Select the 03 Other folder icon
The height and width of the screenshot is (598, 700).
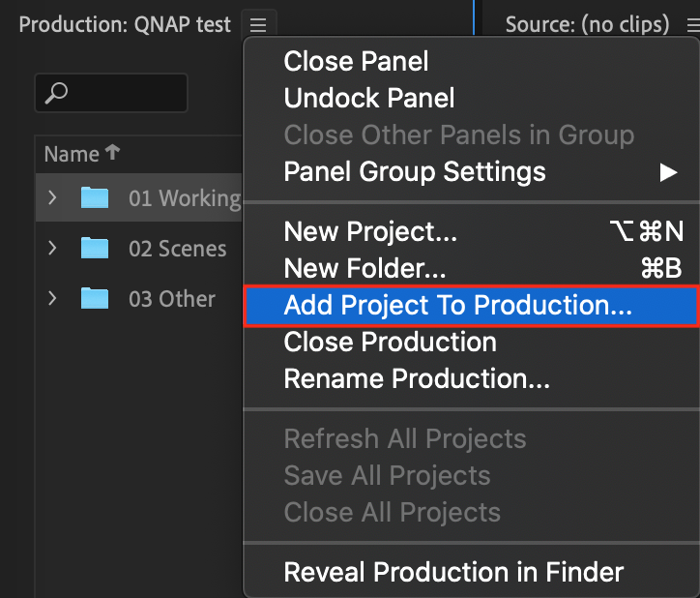click(95, 299)
